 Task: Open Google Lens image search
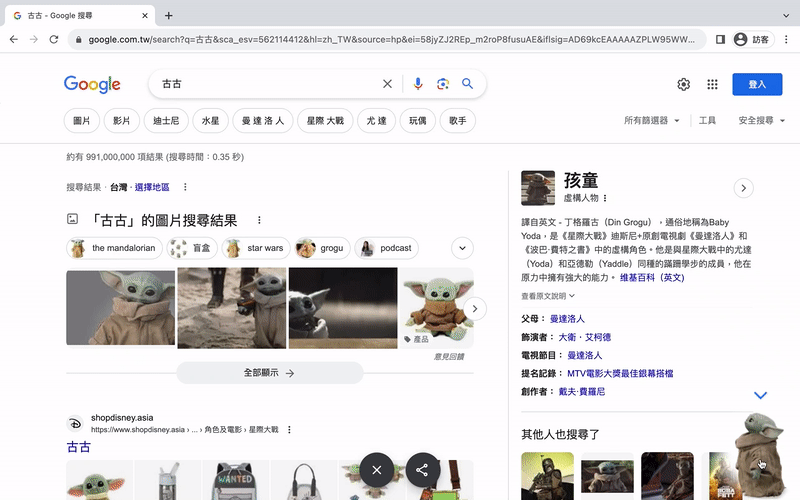point(443,84)
